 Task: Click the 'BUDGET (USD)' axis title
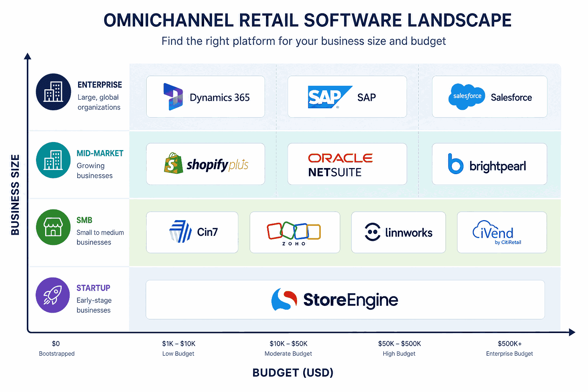click(293, 372)
